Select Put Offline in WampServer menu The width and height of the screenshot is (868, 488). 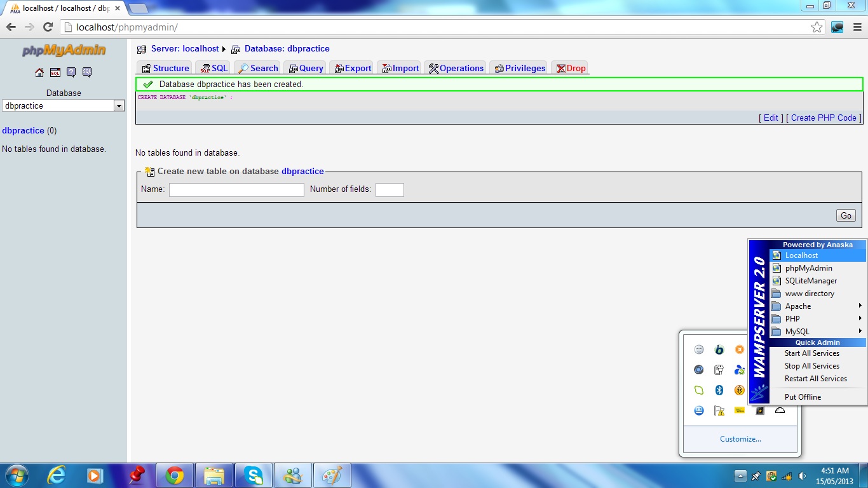pyautogui.click(x=818, y=397)
